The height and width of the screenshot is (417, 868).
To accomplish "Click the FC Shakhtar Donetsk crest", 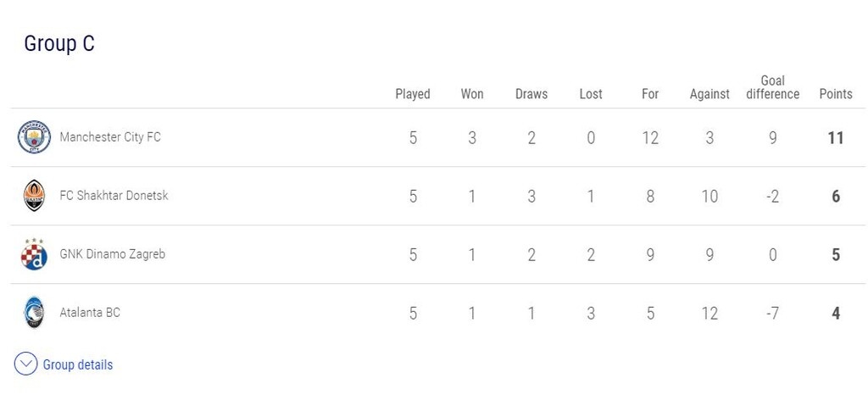I will click(34, 196).
